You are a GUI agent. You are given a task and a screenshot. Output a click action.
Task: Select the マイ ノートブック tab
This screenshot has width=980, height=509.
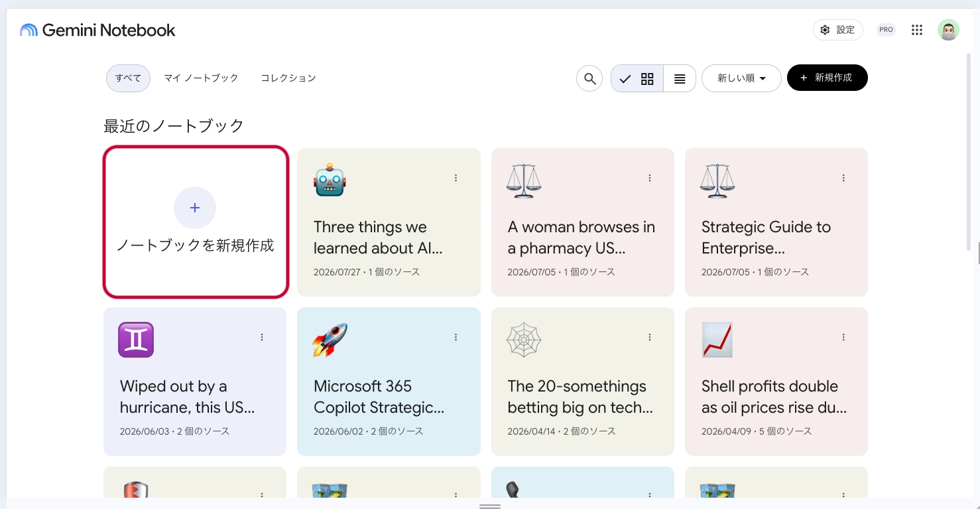(x=201, y=78)
